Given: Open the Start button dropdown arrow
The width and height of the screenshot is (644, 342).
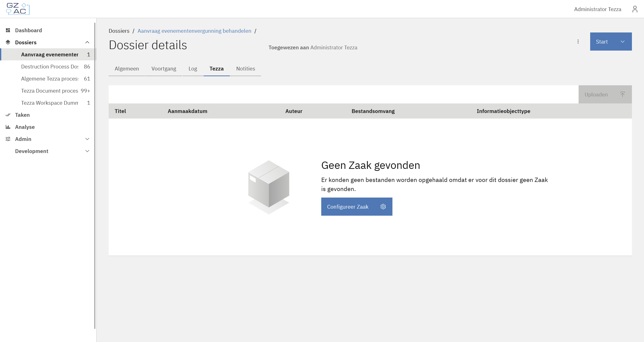Looking at the screenshot, I should [x=623, y=42].
